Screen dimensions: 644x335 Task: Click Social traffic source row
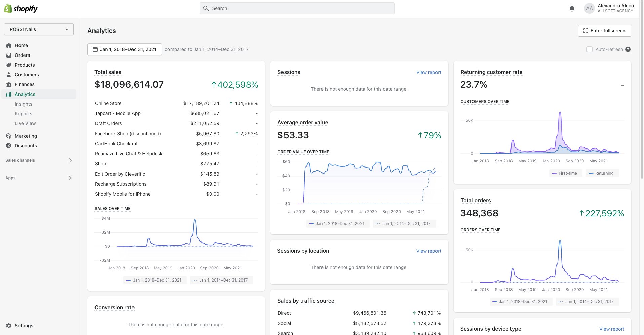[x=359, y=323]
